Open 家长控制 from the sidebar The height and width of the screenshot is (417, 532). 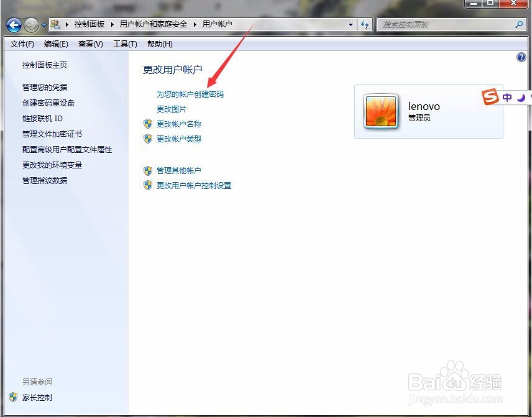click(x=37, y=397)
